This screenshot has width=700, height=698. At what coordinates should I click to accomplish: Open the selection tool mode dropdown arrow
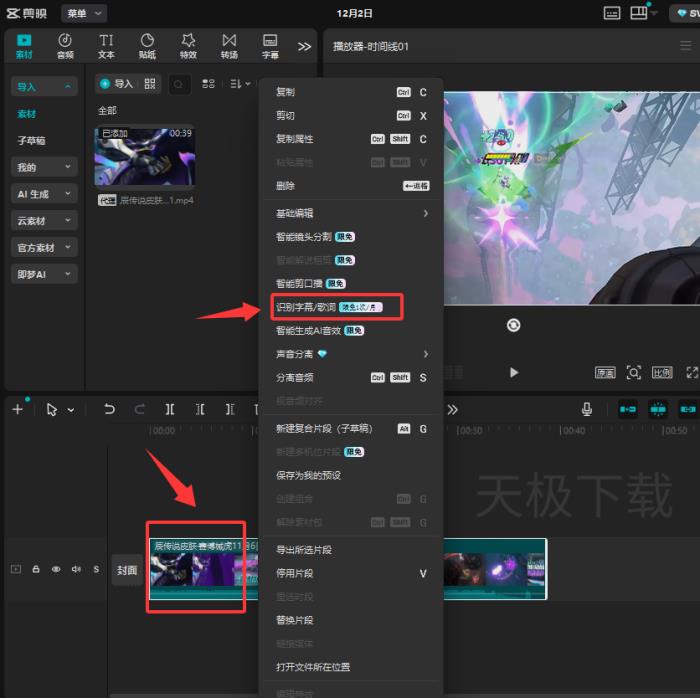71,410
